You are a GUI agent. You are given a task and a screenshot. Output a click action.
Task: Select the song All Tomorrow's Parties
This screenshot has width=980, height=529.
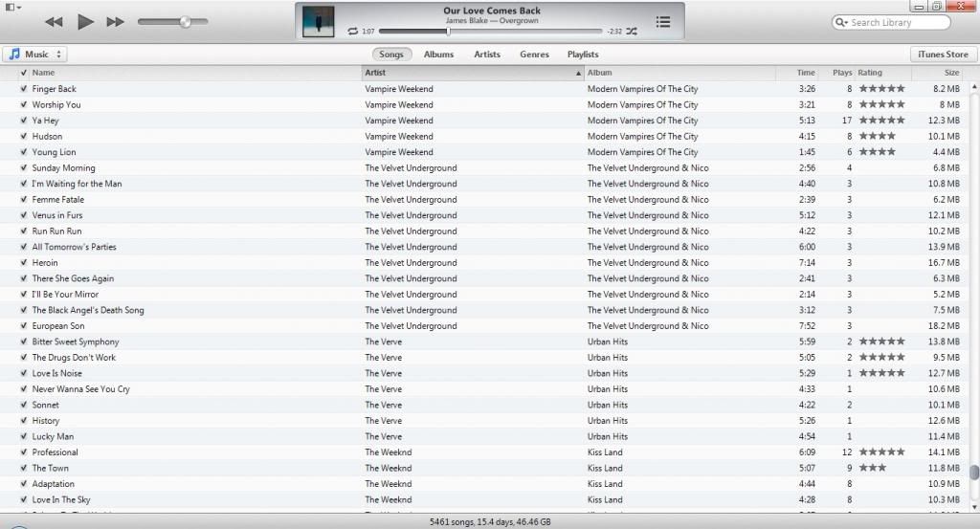click(x=74, y=247)
